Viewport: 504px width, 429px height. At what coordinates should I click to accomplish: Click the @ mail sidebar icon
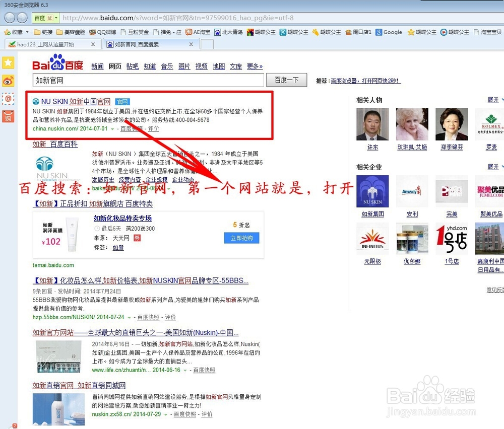tap(9, 99)
